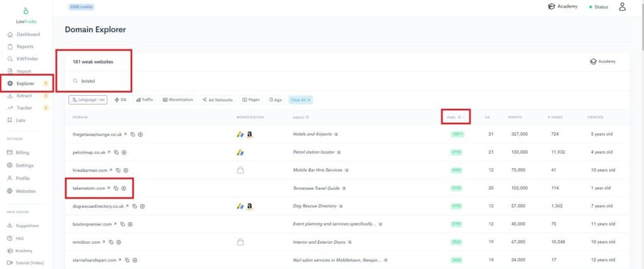Open hireabarman.com external link arrow

coord(111,170)
